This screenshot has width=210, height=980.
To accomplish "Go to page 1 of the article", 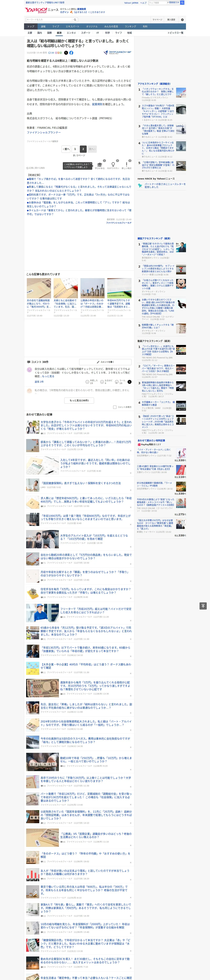I will pos(75,149).
